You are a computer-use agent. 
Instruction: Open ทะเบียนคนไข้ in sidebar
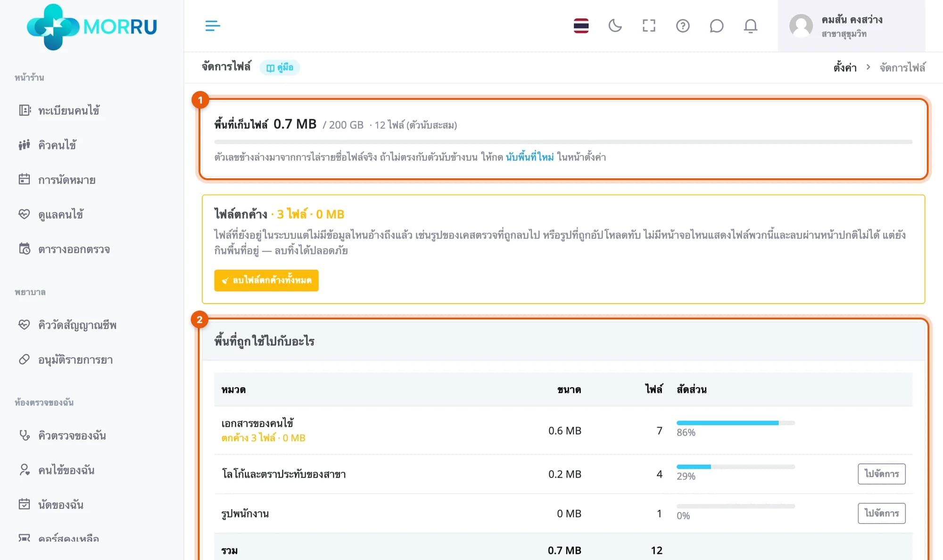click(69, 110)
